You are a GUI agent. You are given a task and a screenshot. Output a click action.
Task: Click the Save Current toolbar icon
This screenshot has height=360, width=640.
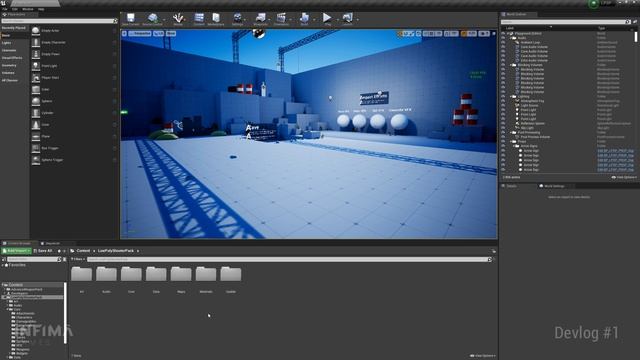[x=131, y=19]
